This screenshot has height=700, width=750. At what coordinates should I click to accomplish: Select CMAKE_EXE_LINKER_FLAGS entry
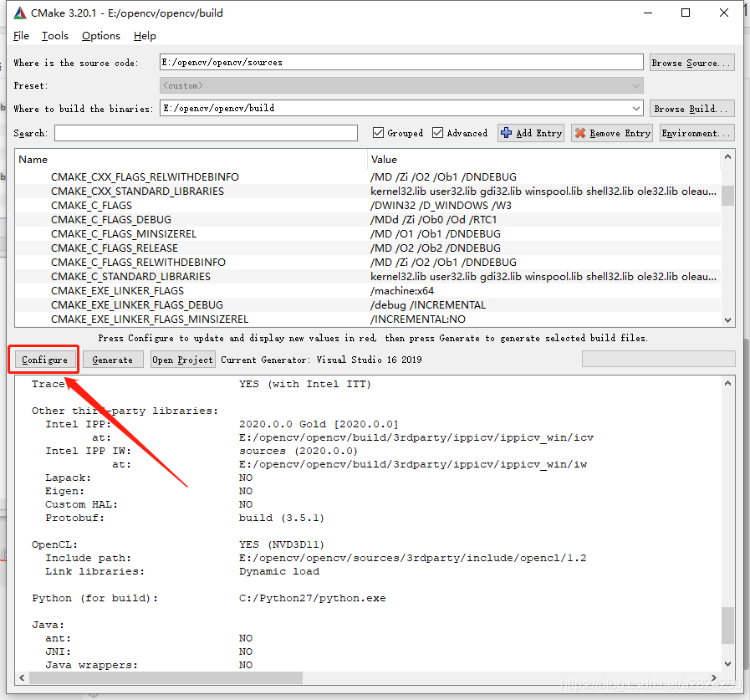pyautogui.click(x=117, y=291)
